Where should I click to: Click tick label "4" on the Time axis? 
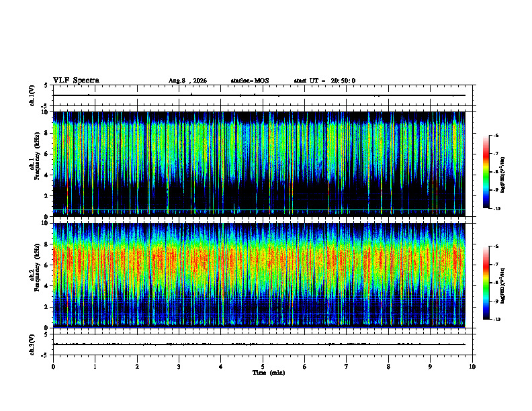pyautogui.click(x=221, y=367)
